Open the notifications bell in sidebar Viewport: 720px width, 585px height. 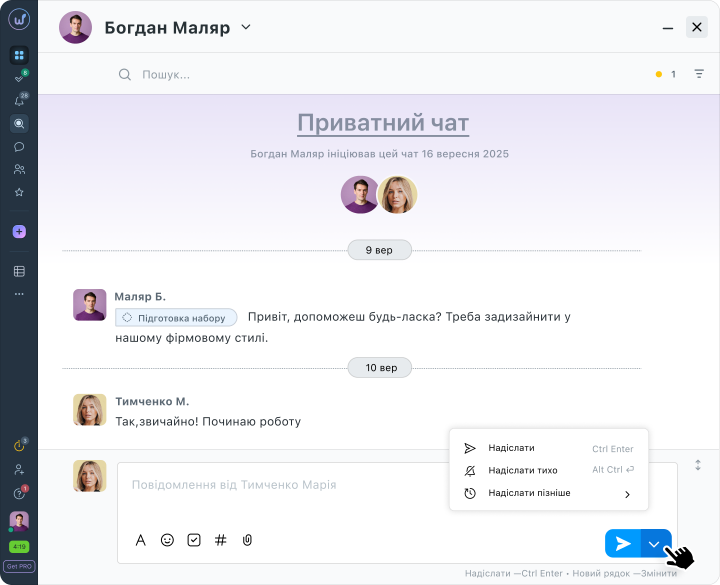(x=19, y=101)
